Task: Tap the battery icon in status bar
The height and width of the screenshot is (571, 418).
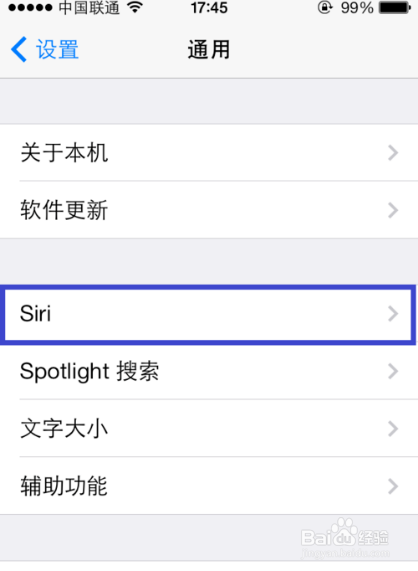Action: pos(395,8)
